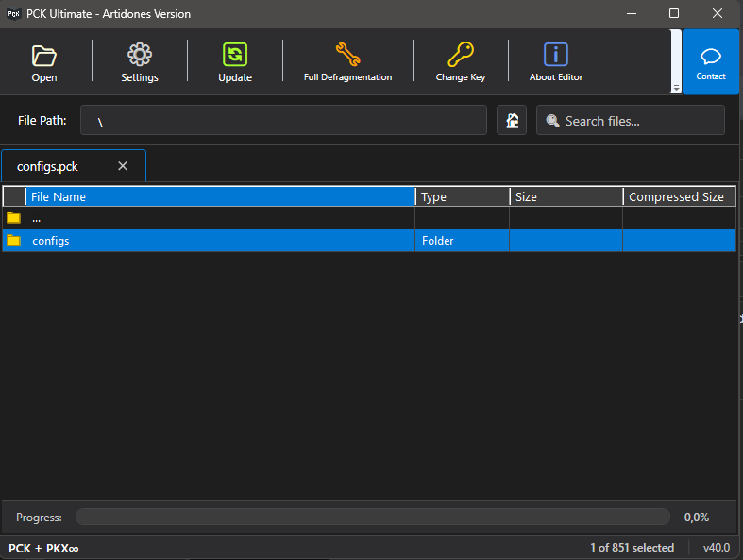Click the home button beside file path
This screenshot has height=560, width=743.
(x=512, y=121)
